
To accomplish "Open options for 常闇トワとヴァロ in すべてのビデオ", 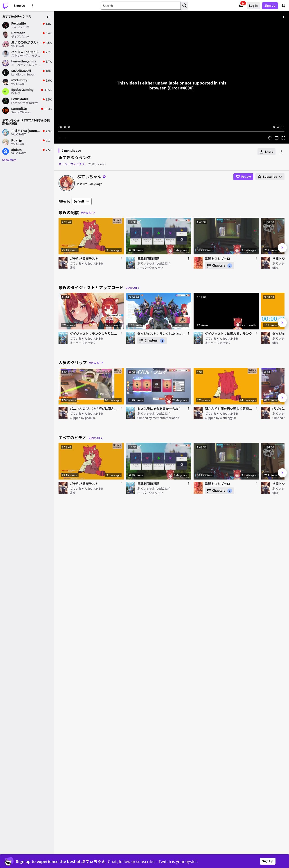I will (256, 484).
